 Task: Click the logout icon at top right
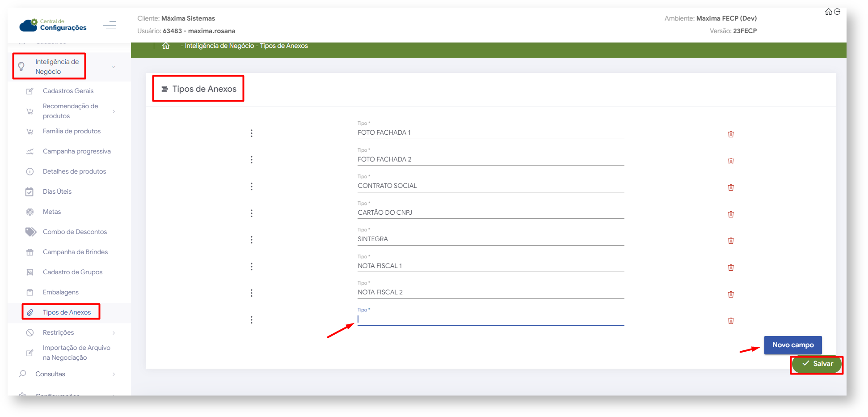click(837, 12)
